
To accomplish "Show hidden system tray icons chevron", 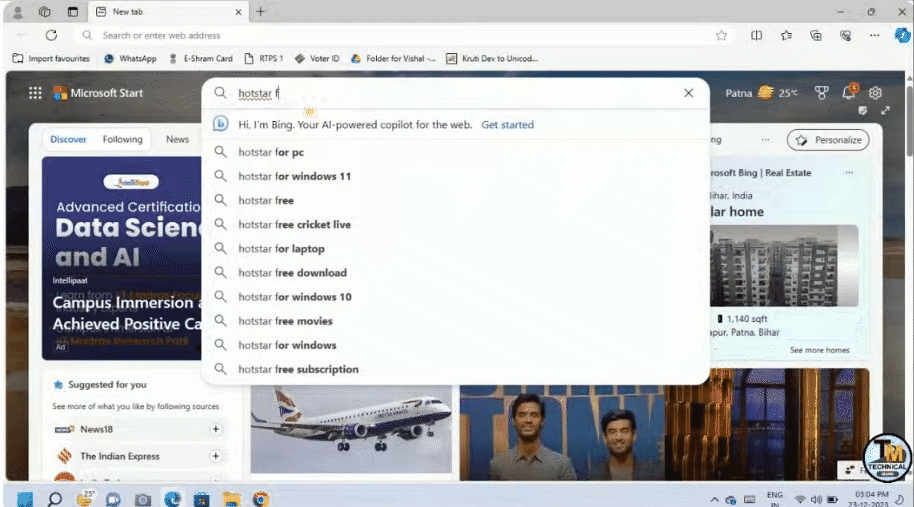I will point(714,500).
